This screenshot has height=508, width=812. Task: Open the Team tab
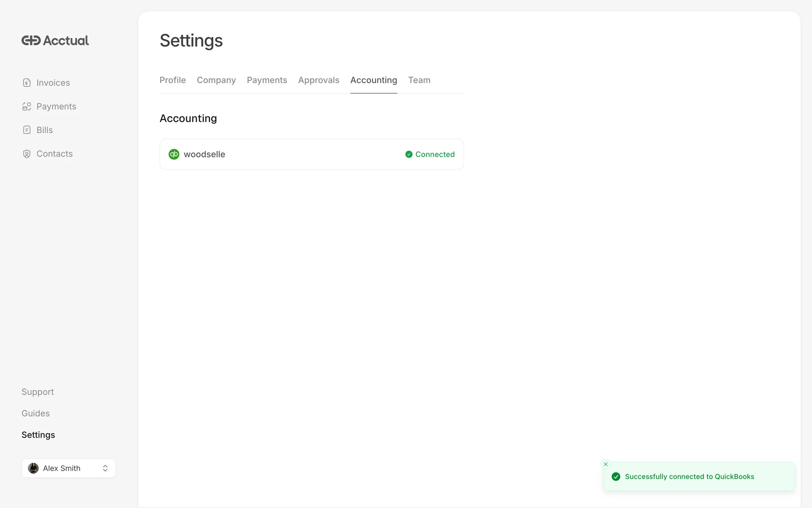click(419, 80)
